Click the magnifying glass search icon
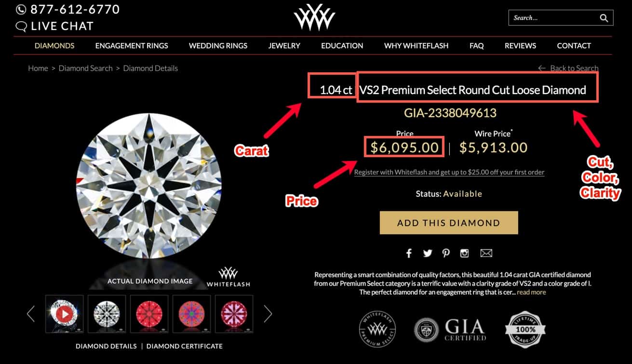632x364 pixels. pos(604,17)
